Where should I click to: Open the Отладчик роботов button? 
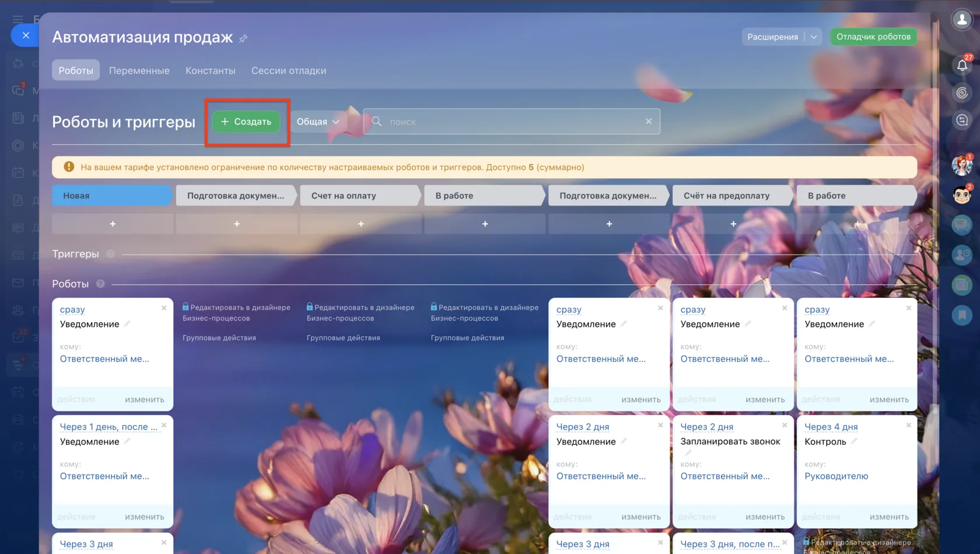(873, 37)
